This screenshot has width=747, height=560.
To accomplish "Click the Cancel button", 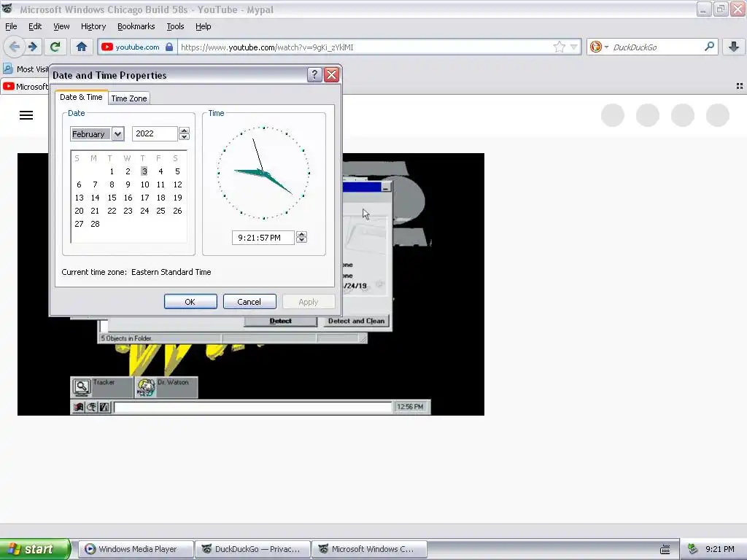I will [249, 302].
